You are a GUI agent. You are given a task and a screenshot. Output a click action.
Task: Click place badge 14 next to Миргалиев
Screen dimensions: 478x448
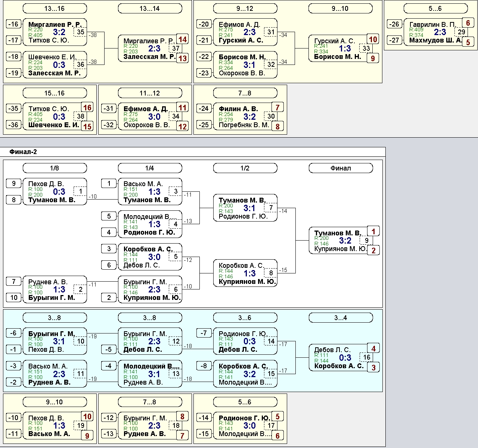(183, 40)
